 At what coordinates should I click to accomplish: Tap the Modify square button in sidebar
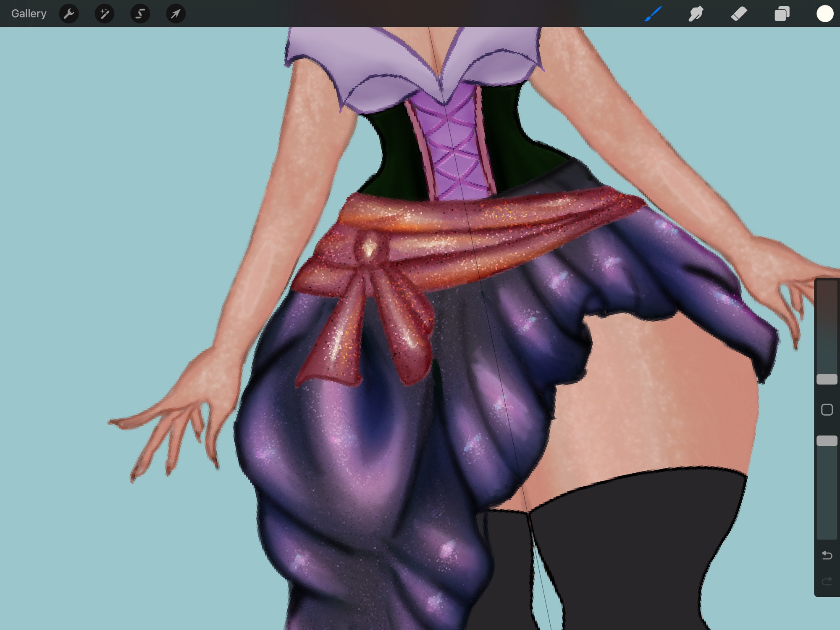click(x=827, y=410)
